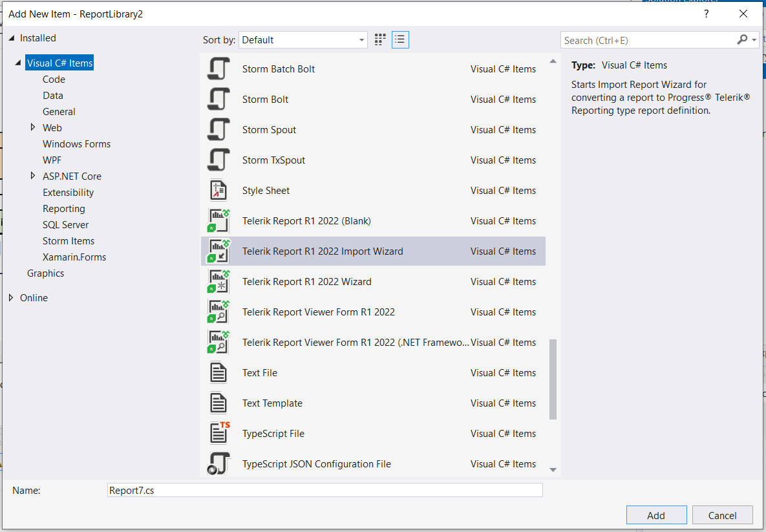Select the Storm TxSpout icon
Viewport: 766px width, 532px height.
[x=218, y=160]
